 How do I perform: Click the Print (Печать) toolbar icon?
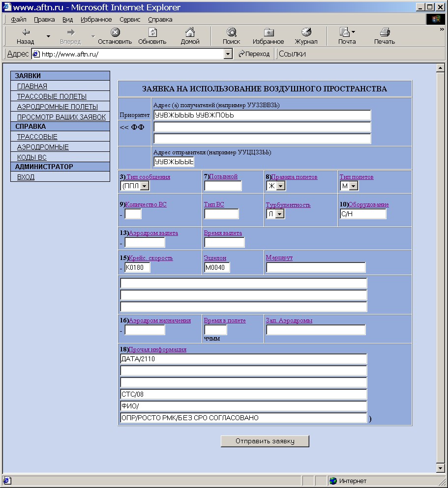pyautogui.click(x=385, y=33)
